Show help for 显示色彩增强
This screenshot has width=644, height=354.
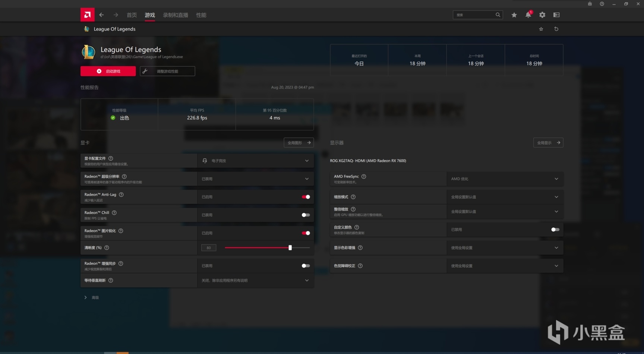point(360,248)
